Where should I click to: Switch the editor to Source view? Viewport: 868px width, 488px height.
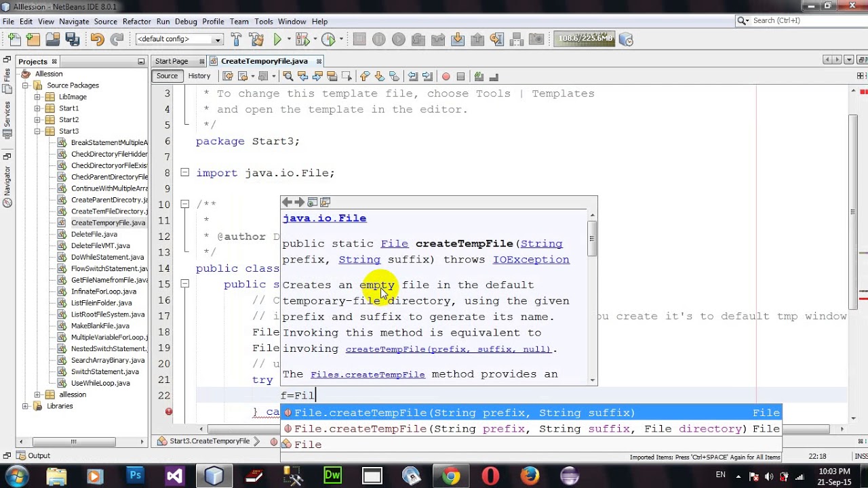[167, 76]
